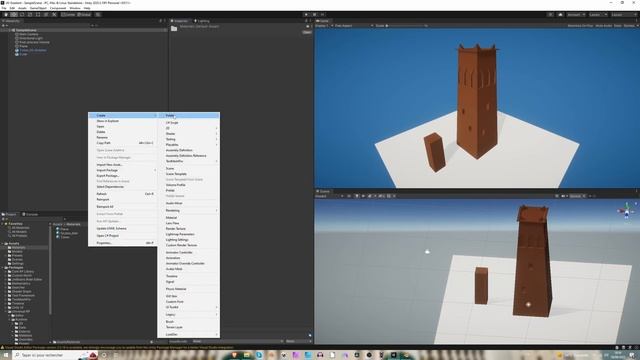The height and width of the screenshot is (360, 640).
Task: Select the combined Transform tool
Action: coord(46,14)
